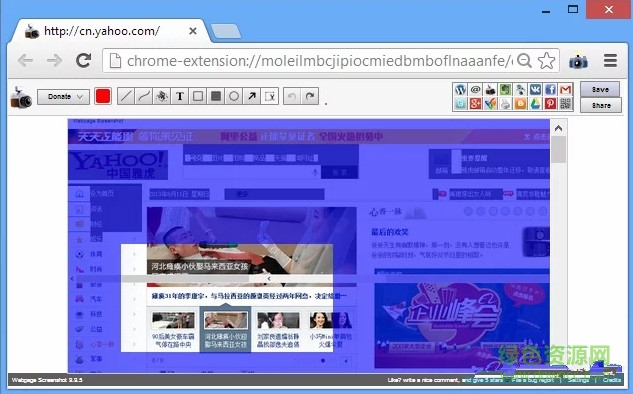Viewport: 633px width, 394px height.
Task: Share screenshot to VK
Action: 535,90
